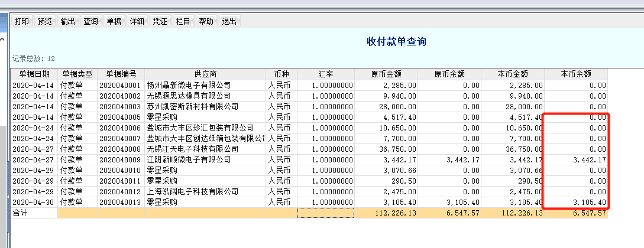Click the 本币金额 column header
Screen dimensions: 644x248
[x=513, y=74]
